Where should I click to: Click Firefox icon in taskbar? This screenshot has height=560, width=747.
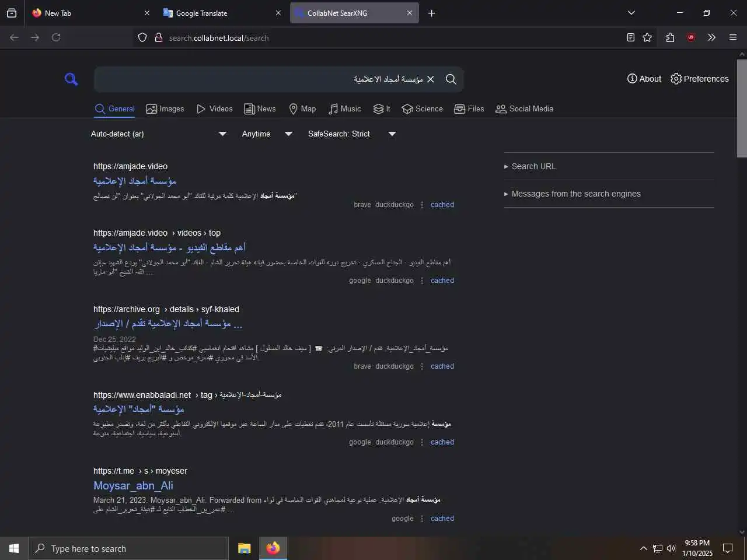(273, 548)
